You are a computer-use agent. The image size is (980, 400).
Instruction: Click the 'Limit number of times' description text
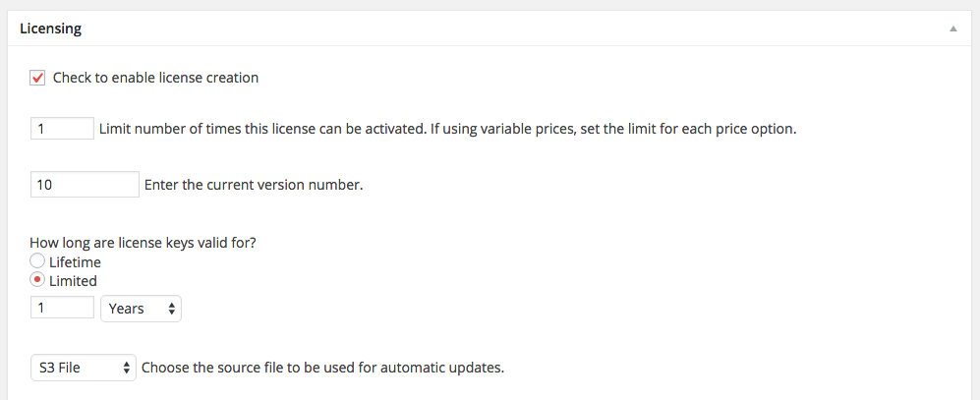447,129
